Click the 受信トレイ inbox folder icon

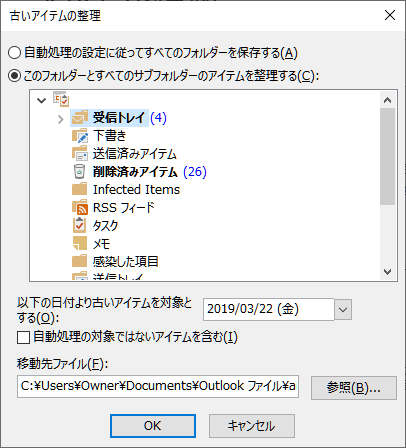tap(80, 118)
